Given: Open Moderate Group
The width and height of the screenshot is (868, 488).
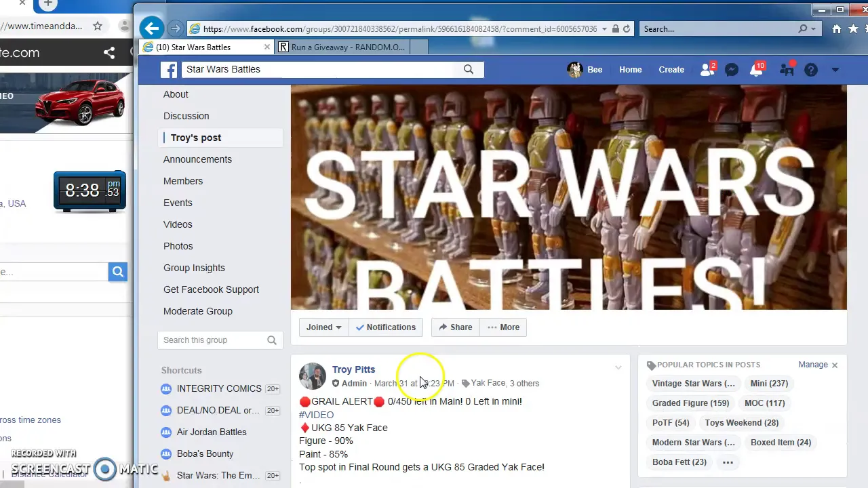Looking at the screenshot, I should [198, 311].
